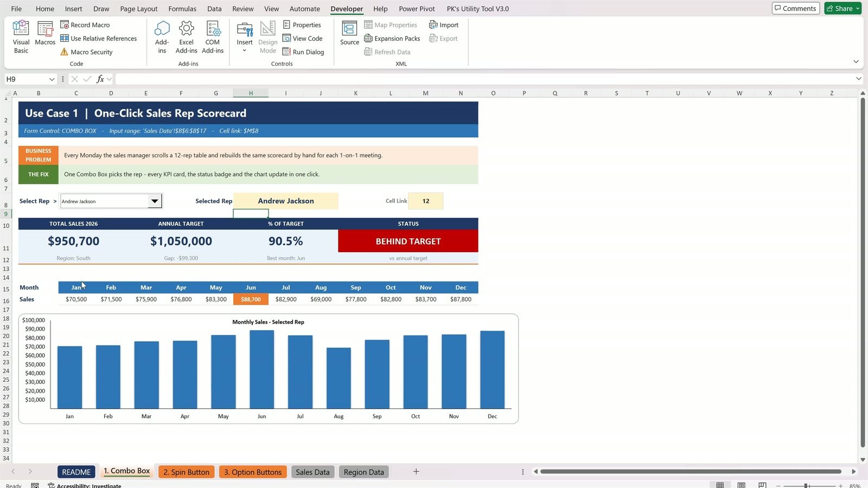868x488 pixels.
Task: Switch to the 3. Option Buttons sheet
Action: (x=253, y=472)
